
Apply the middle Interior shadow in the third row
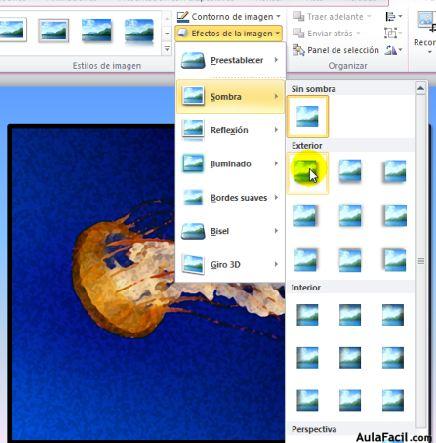tap(350, 400)
